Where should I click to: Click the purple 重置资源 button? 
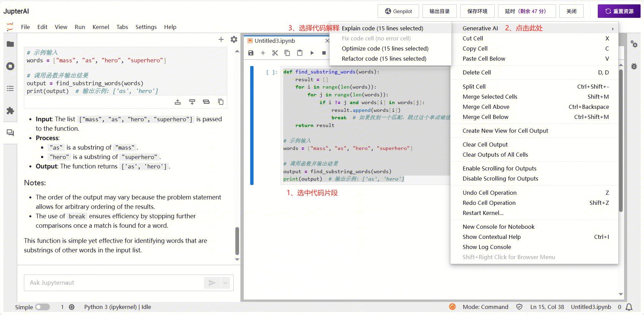pyautogui.click(x=619, y=11)
